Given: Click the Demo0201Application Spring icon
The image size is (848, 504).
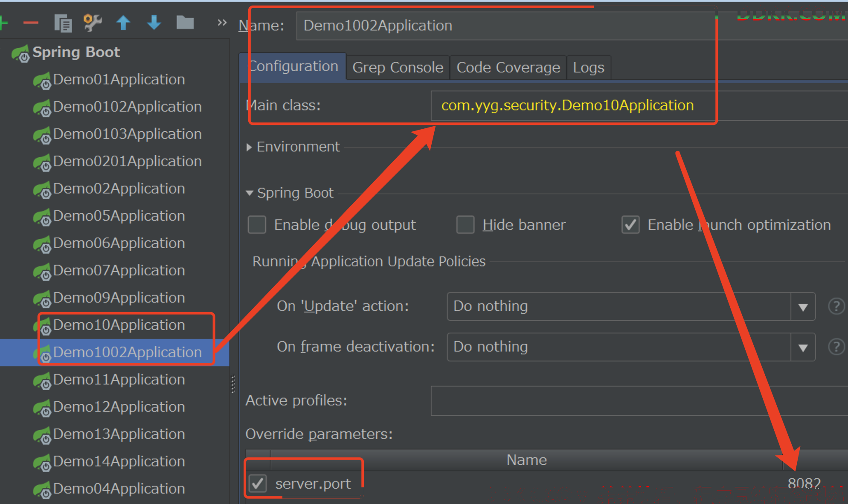Looking at the screenshot, I should point(42,162).
